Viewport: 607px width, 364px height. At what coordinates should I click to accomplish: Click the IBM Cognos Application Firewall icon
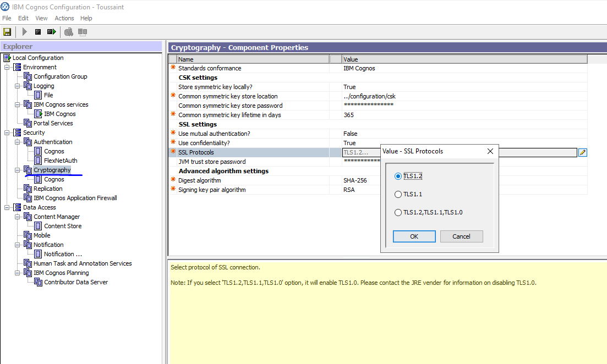click(27, 197)
